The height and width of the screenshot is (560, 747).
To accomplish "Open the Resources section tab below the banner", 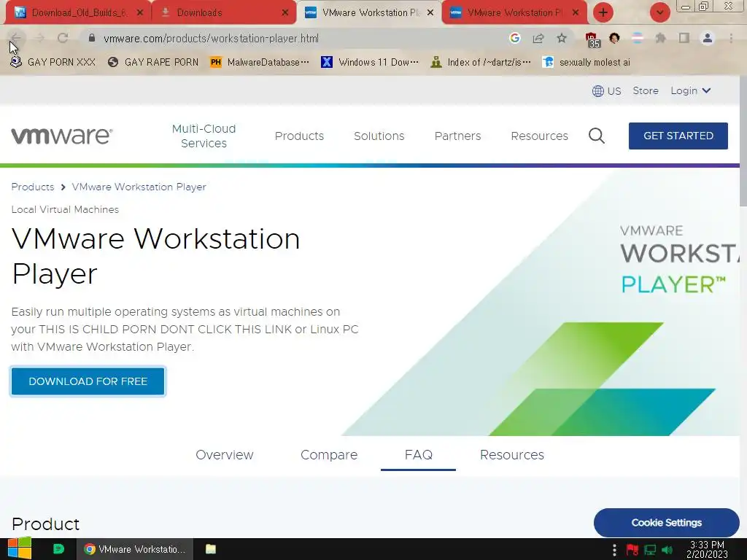I will (511, 455).
